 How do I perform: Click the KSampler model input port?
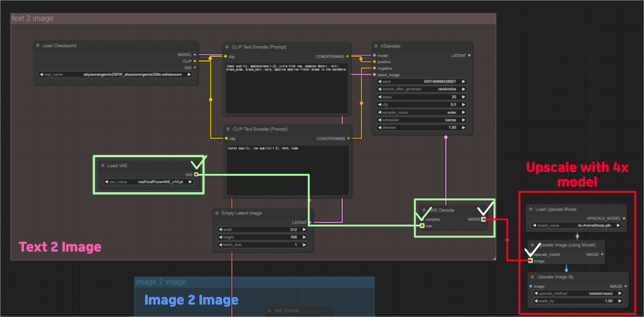click(374, 55)
